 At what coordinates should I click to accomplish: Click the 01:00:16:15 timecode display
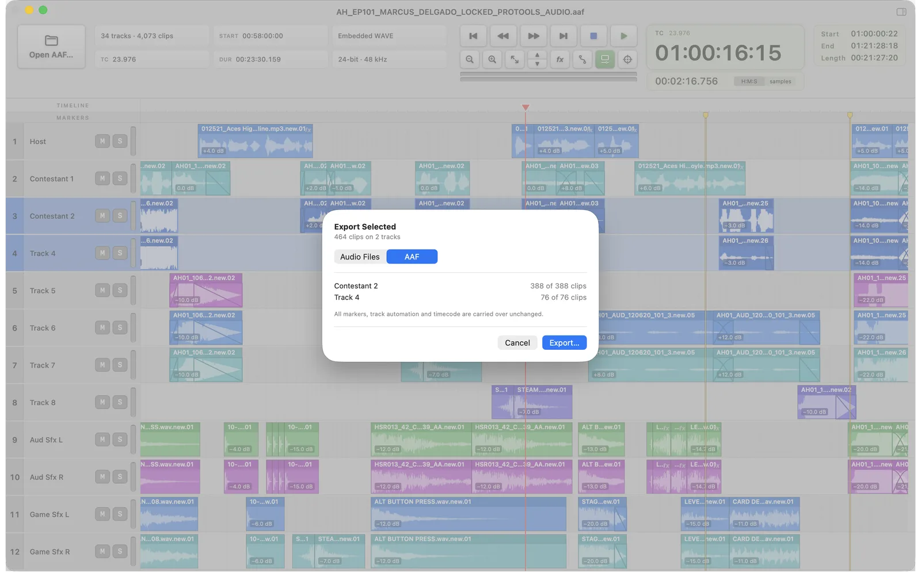[718, 53]
